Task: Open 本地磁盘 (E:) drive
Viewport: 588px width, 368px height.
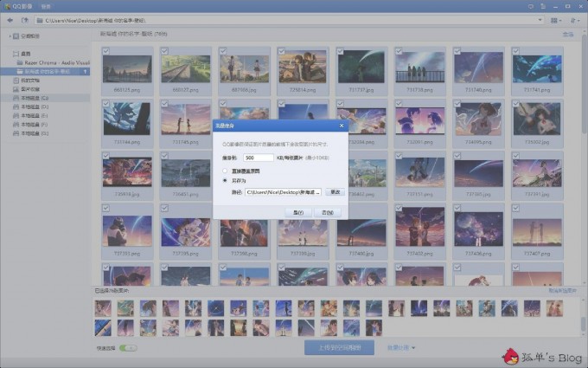Action: click(x=30, y=116)
